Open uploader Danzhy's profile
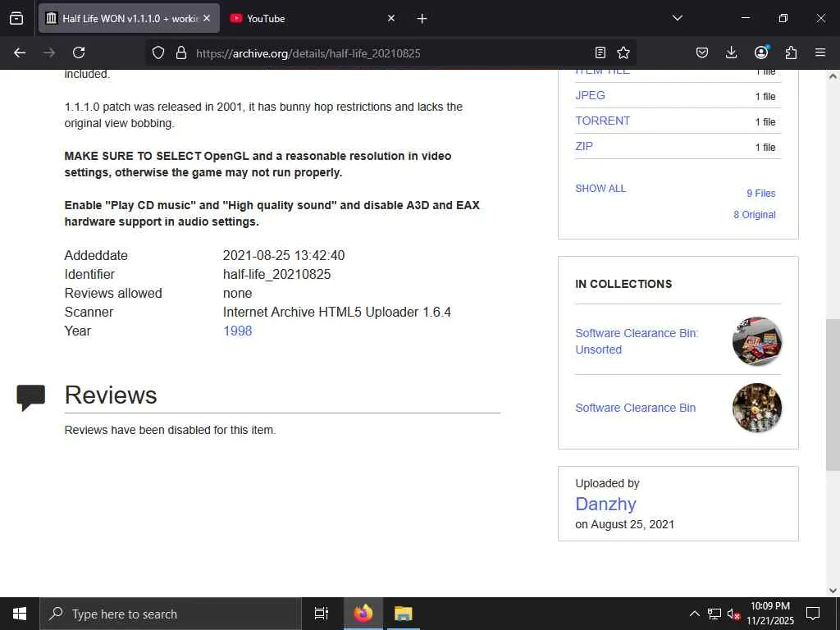840x630 pixels. [x=605, y=504]
